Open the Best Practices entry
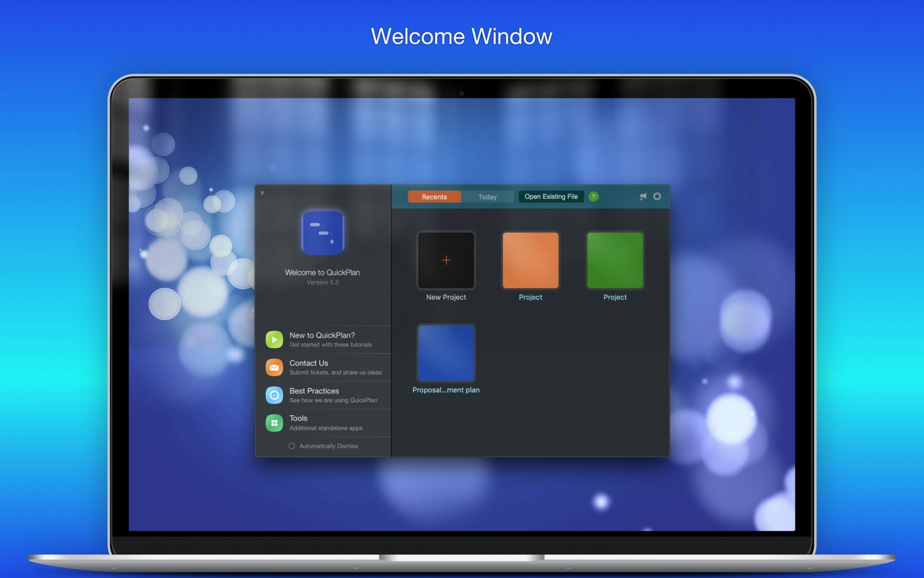This screenshot has width=924, height=578. point(328,395)
